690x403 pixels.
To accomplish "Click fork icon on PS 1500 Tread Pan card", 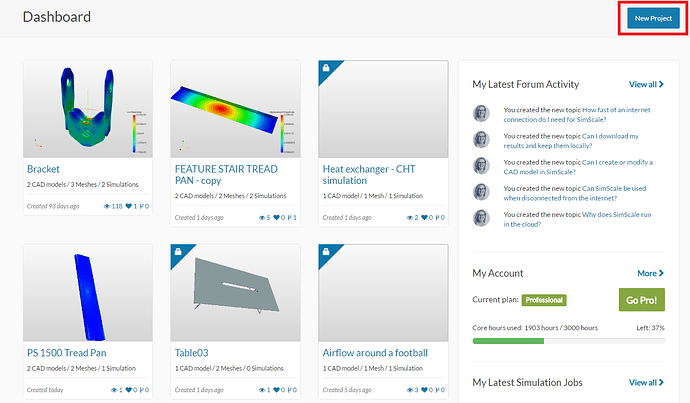I will [x=142, y=390].
